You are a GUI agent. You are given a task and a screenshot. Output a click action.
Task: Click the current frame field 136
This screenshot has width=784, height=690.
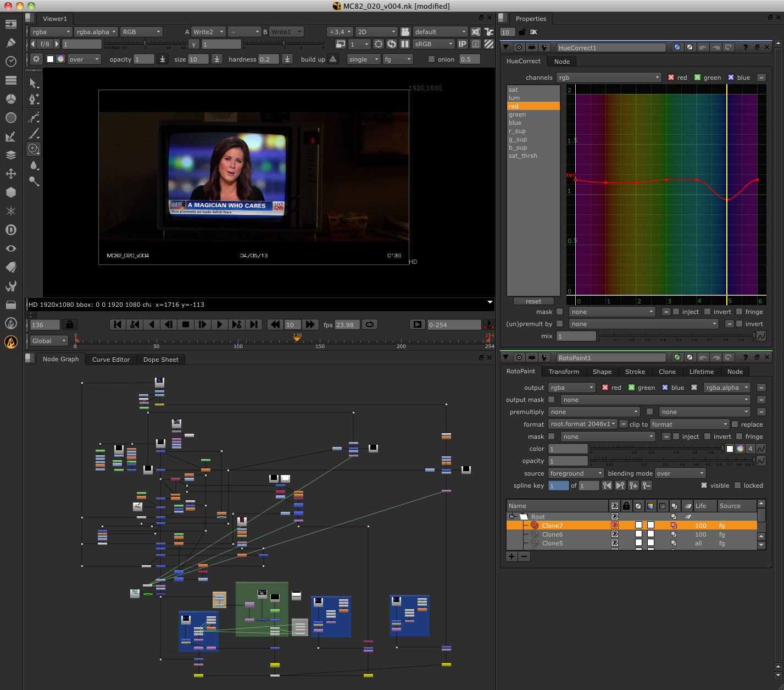(x=45, y=325)
